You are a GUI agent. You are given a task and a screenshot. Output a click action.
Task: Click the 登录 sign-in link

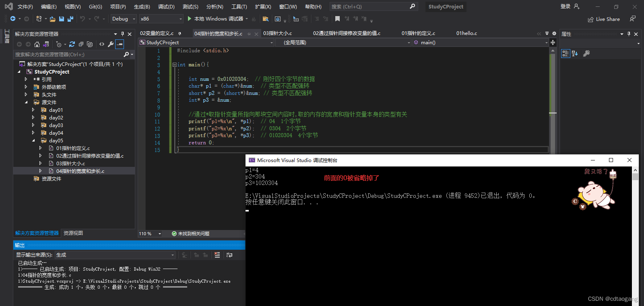[566, 6]
